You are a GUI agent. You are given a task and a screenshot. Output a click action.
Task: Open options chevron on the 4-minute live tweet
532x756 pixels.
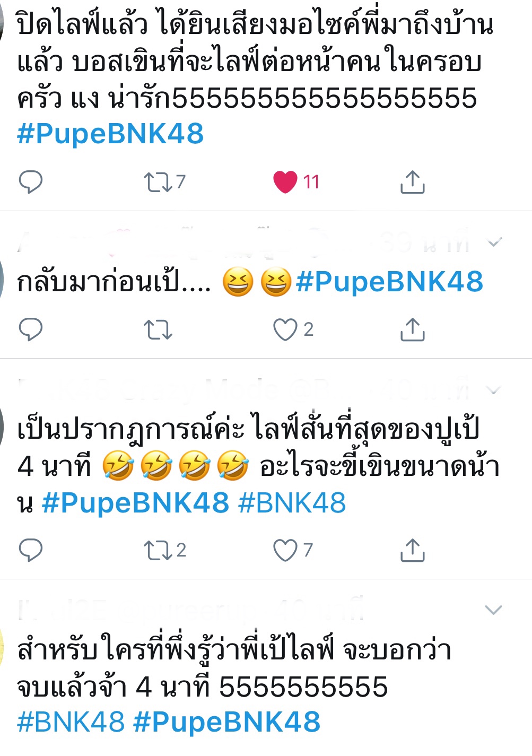[494, 390]
